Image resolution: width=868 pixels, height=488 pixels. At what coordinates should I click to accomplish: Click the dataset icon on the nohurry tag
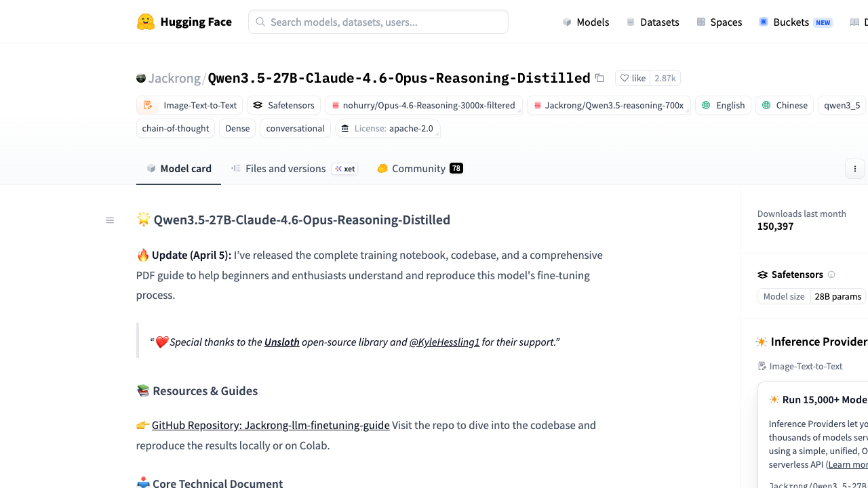[335, 105]
